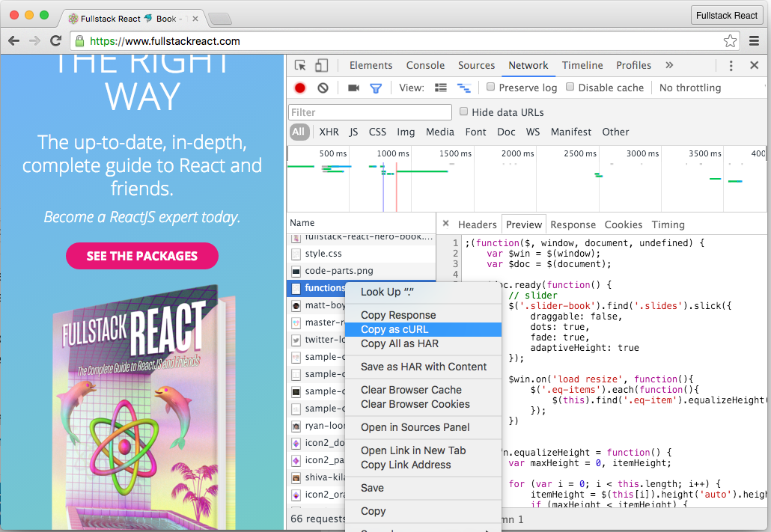Expand more DevTools tabs chevron
This screenshot has height=532, width=771.
(x=669, y=65)
